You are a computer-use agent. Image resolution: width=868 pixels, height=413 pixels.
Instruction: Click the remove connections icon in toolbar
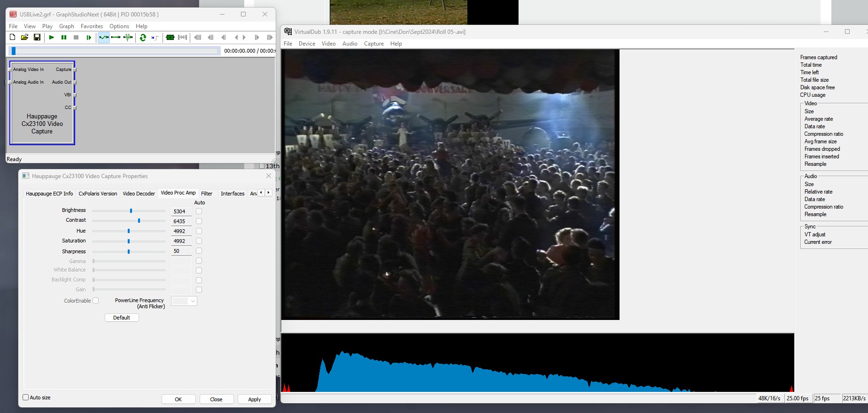(x=183, y=37)
